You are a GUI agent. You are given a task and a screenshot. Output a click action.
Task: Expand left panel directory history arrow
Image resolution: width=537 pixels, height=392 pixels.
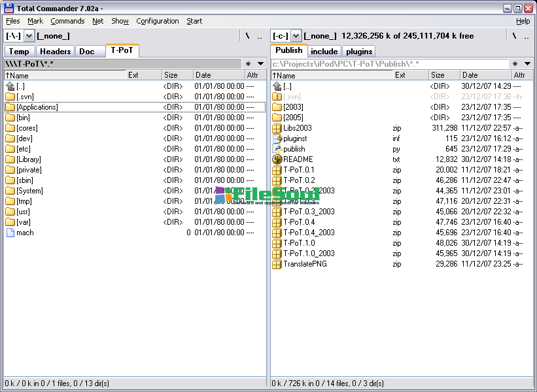260,64
